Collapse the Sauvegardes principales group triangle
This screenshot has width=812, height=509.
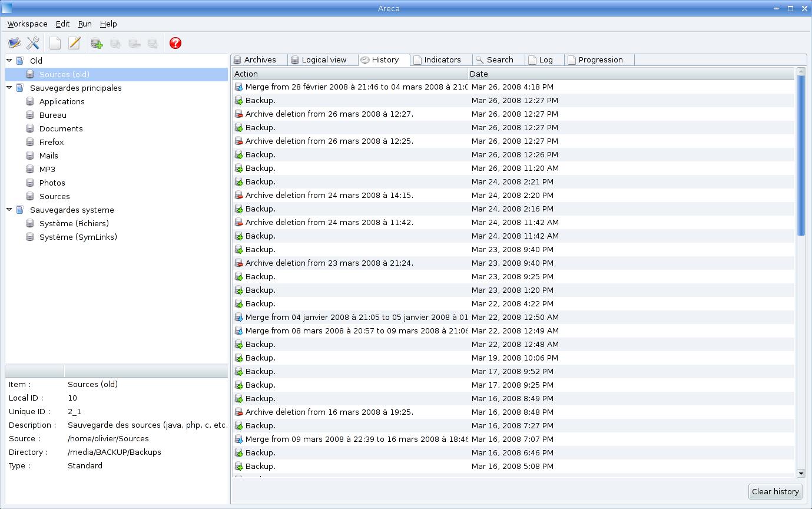click(9, 87)
